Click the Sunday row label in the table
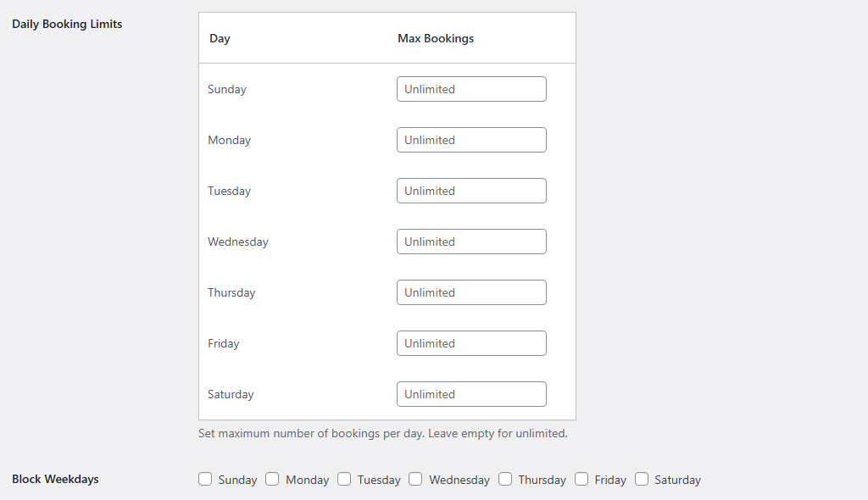Screen dimensions: 868x500 click(226, 88)
